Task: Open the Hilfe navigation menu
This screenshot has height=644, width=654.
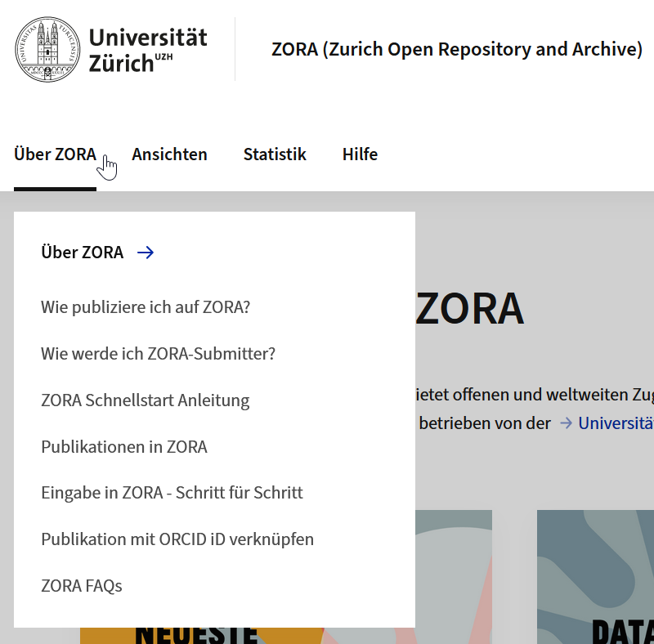Action: point(360,154)
